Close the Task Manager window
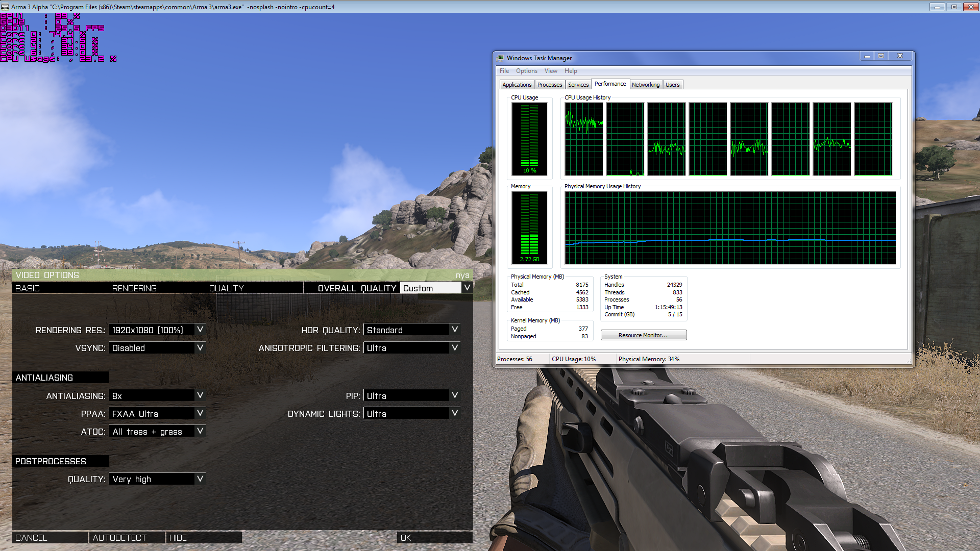 point(900,56)
